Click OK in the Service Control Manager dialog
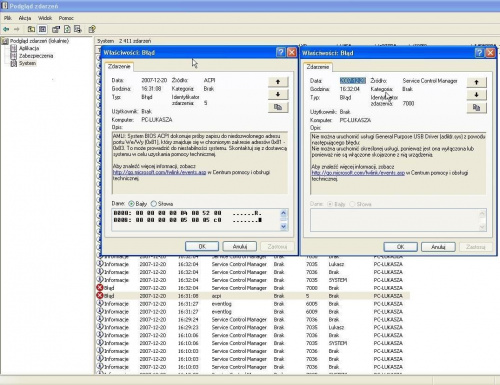500x385 pixels. point(400,247)
